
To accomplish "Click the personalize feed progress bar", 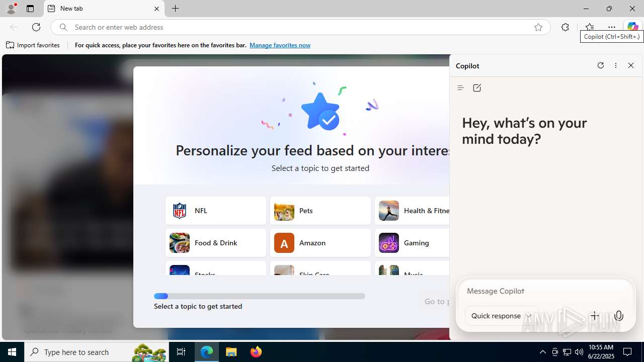I will [260, 296].
